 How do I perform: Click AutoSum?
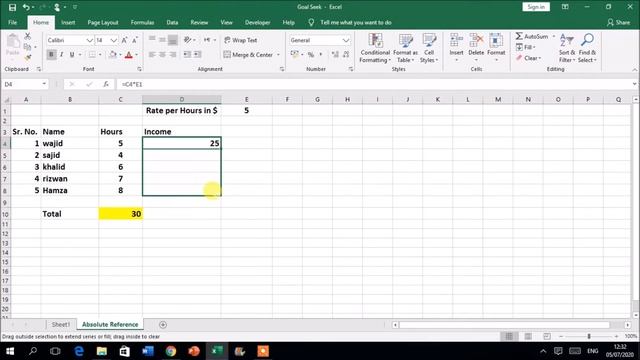click(x=532, y=36)
